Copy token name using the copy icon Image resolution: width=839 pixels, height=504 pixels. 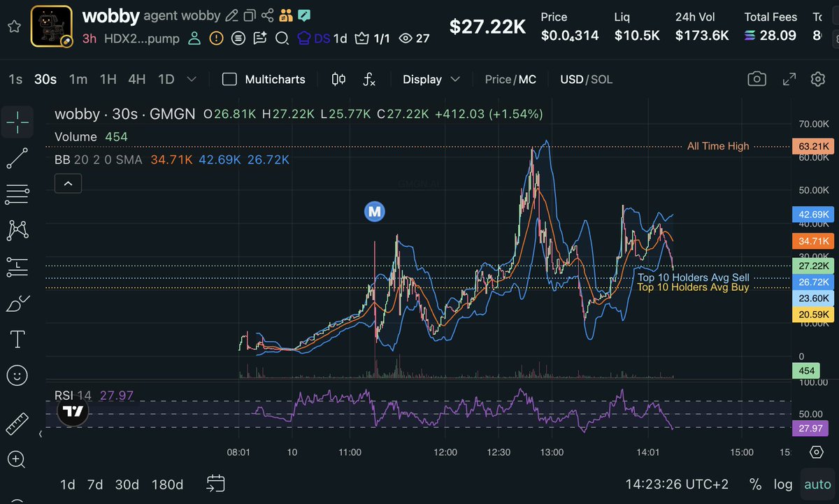250,15
